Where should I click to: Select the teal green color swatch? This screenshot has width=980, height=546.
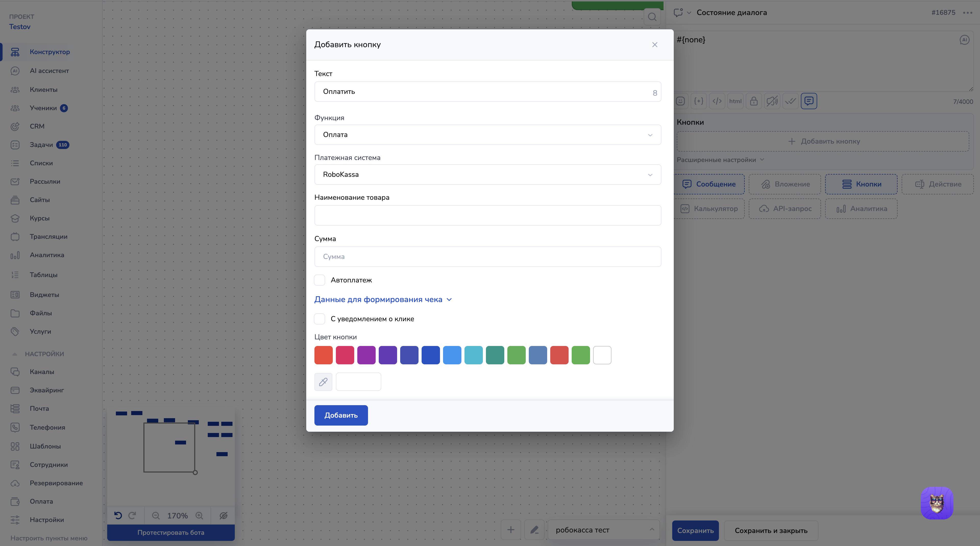(495, 355)
